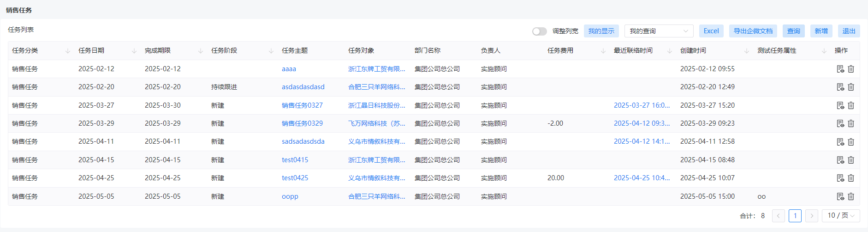868x232 pixels.
Task: Click the 任务对象 column header
Action: [361, 50]
